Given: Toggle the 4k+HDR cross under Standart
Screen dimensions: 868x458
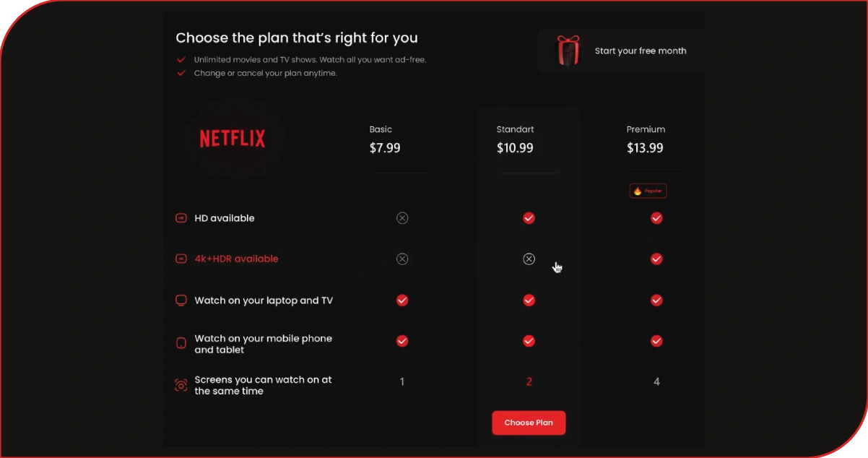Looking at the screenshot, I should [x=529, y=258].
